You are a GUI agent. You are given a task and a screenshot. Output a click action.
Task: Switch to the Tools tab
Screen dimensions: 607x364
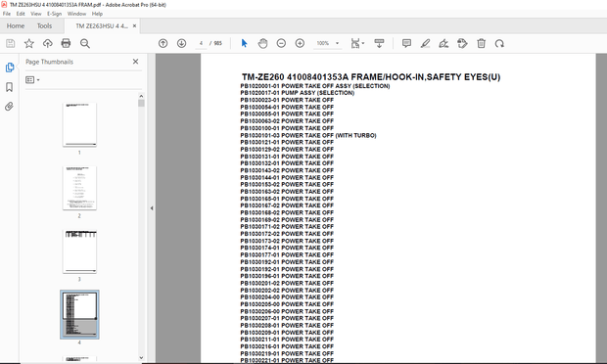click(x=44, y=25)
